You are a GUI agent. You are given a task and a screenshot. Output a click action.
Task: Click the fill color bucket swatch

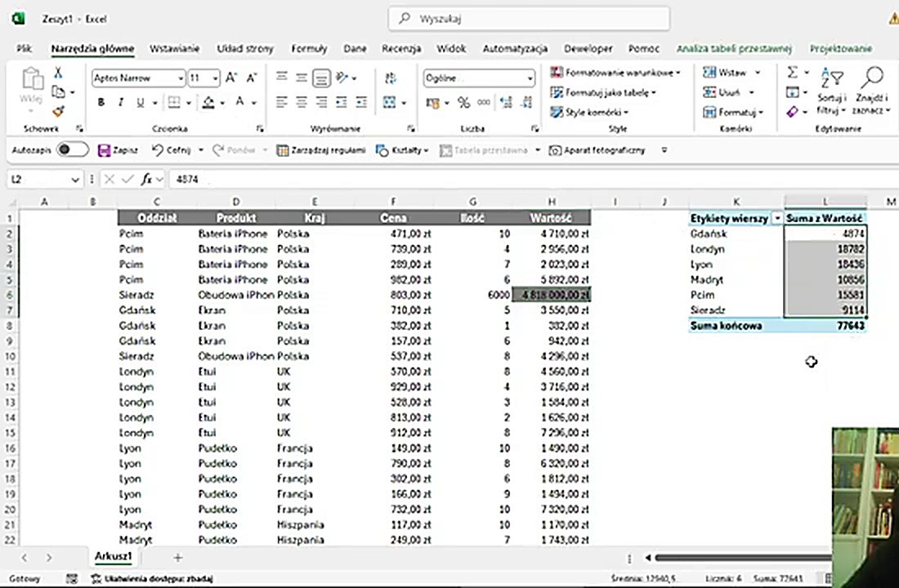(208, 103)
